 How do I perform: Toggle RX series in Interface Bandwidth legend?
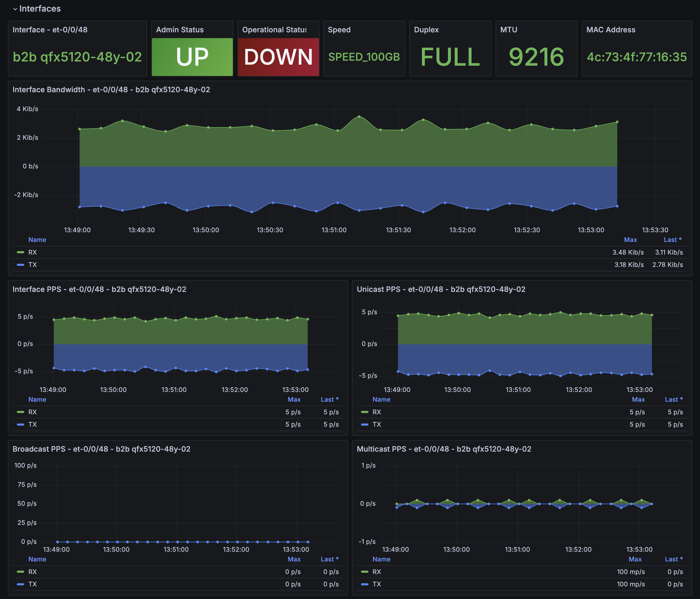pyautogui.click(x=32, y=252)
